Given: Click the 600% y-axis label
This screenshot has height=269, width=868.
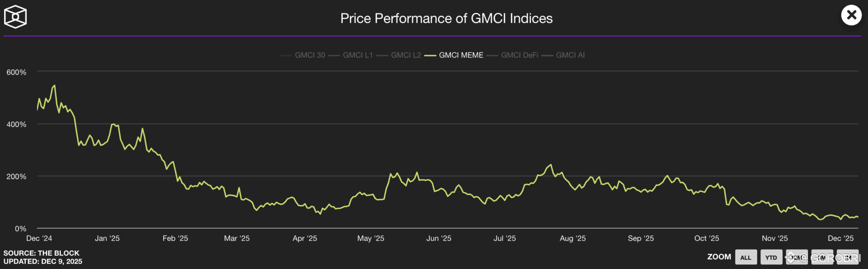Looking at the screenshot, I should (16, 72).
